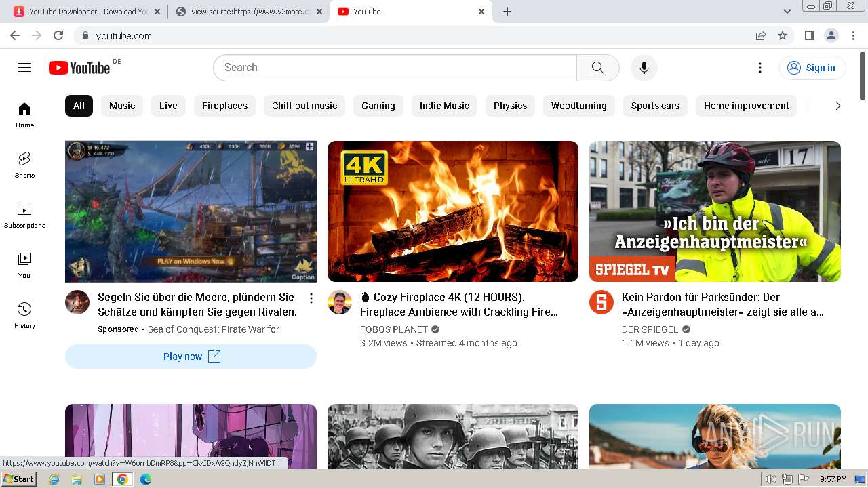Select the Physics filter chip
Image resolution: width=868 pixels, height=488 pixels.
(510, 106)
